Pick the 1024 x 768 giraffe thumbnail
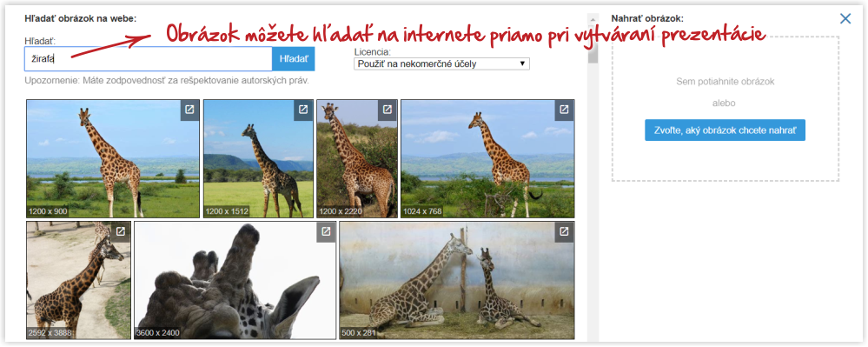 (x=487, y=158)
